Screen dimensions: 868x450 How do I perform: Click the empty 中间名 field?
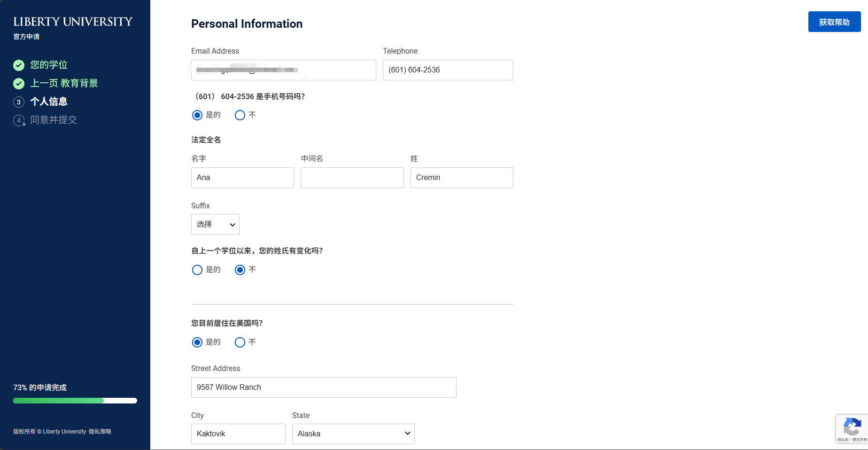pyautogui.click(x=352, y=178)
